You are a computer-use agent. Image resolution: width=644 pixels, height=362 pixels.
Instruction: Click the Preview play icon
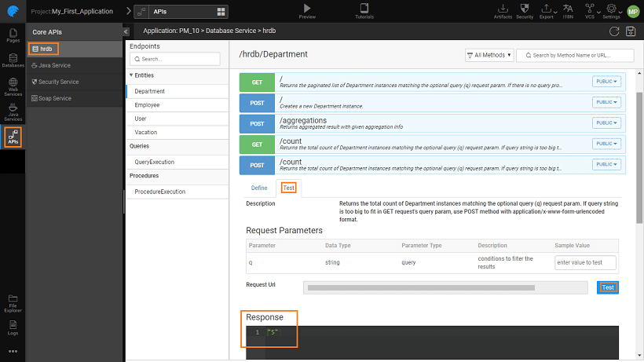click(x=307, y=9)
